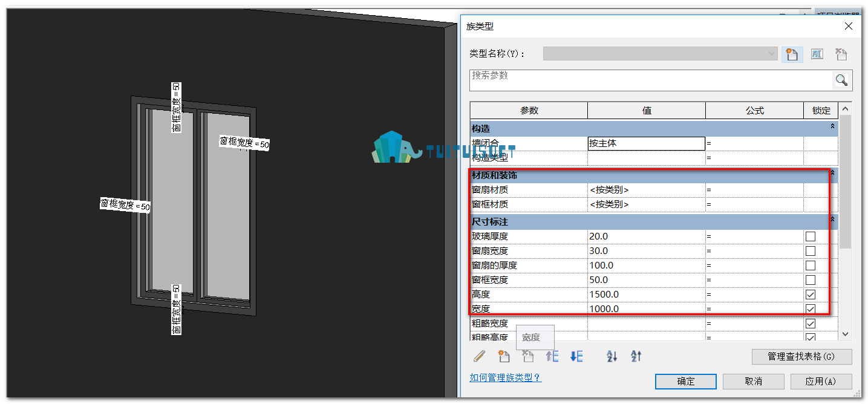Screen dimensions: 868x404
Task: Click the Delete Parameter icon in bottom toolbar
Action: click(x=528, y=356)
